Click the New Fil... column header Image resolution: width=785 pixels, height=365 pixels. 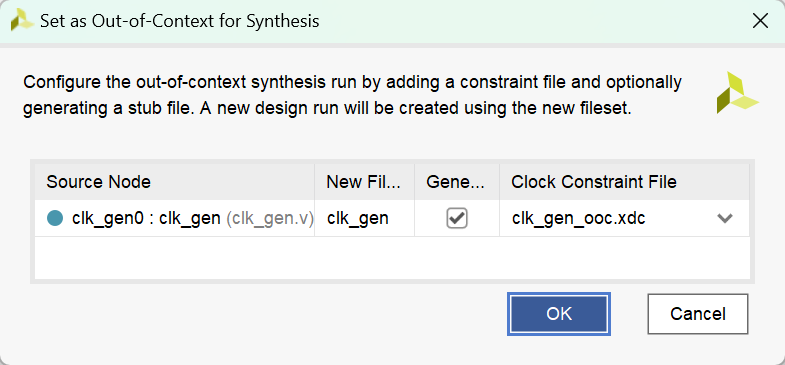click(364, 182)
